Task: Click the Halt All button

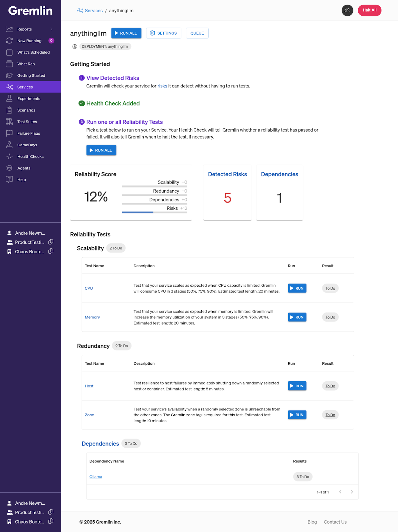Action: [369, 10]
